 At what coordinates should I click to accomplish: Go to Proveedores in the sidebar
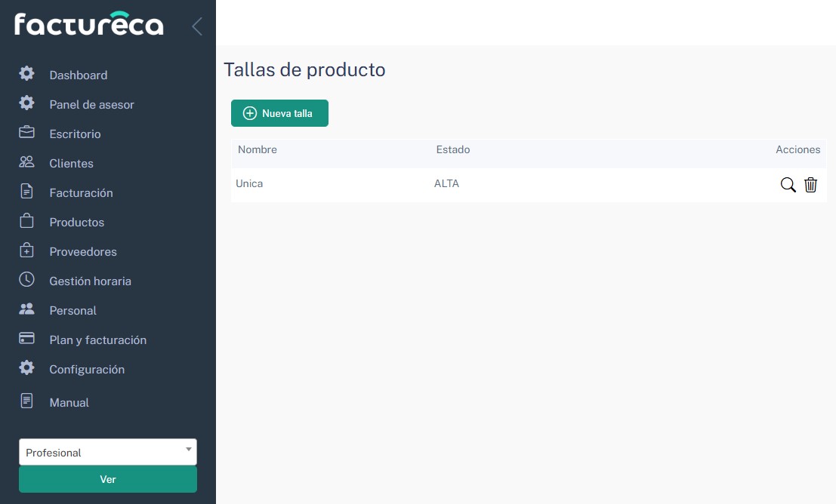[83, 252]
